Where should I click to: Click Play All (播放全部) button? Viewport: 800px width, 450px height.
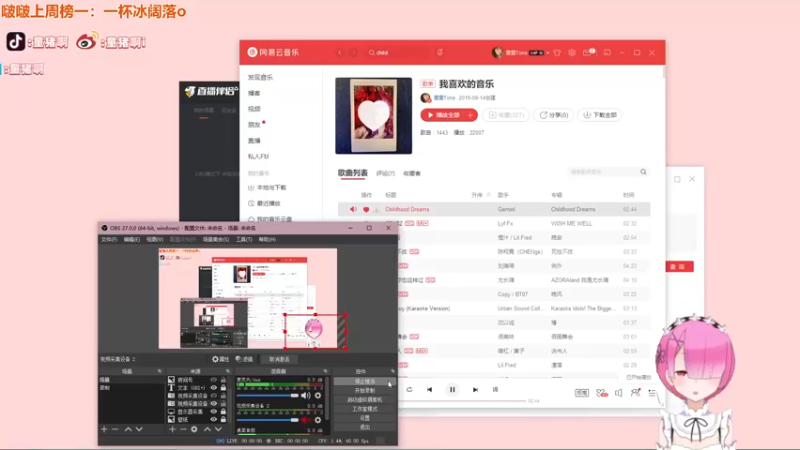pos(443,115)
